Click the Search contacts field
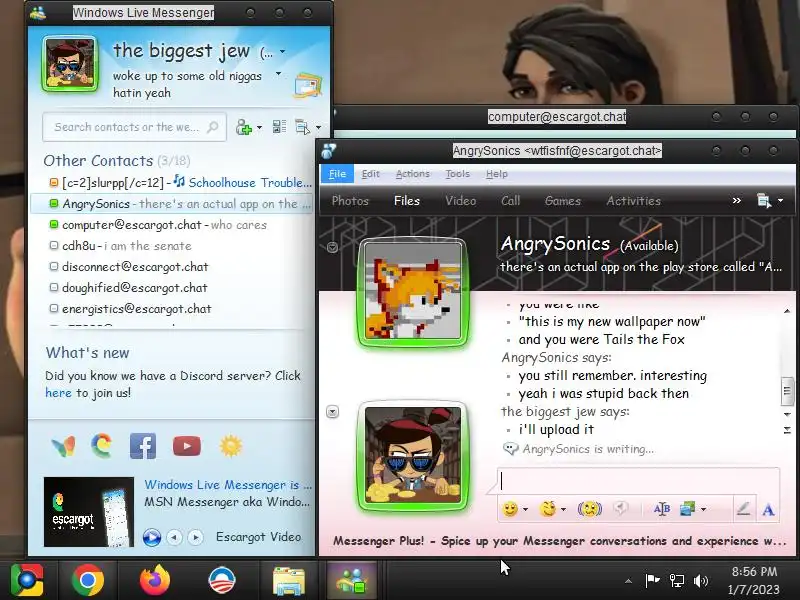 (x=134, y=127)
